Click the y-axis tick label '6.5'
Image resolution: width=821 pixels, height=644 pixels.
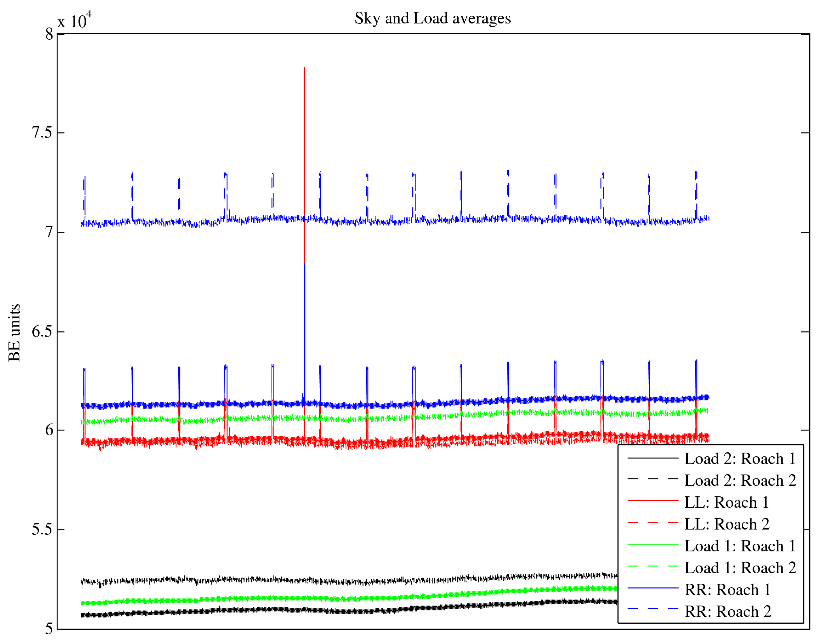click(x=42, y=332)
